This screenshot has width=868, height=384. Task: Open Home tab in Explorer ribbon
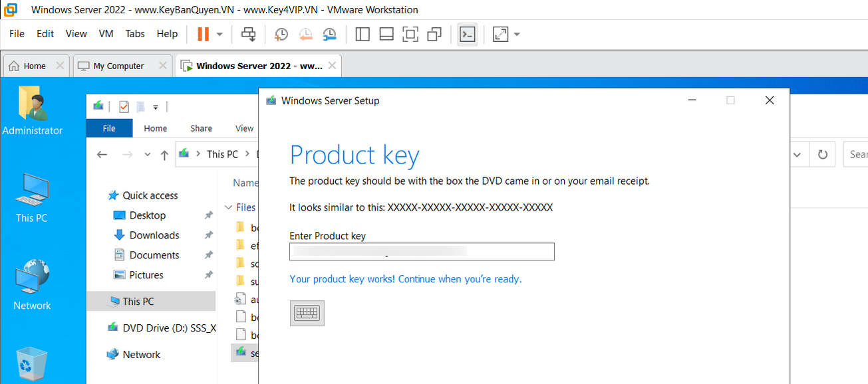(156, 128)
